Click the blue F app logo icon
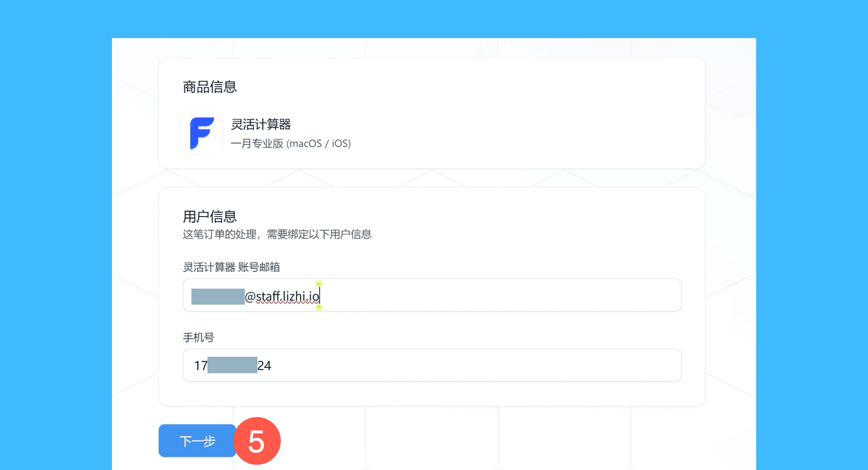This screenshot has height=470, width=868. [201, 133]
